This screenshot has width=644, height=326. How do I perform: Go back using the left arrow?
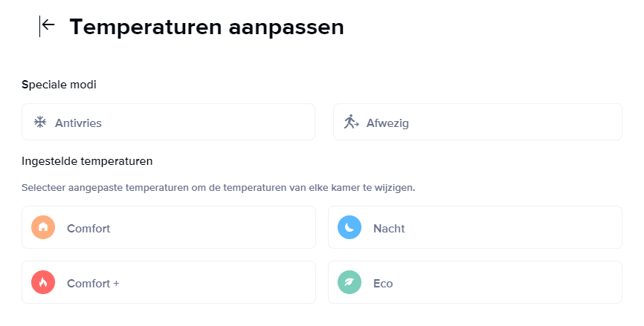48,26
